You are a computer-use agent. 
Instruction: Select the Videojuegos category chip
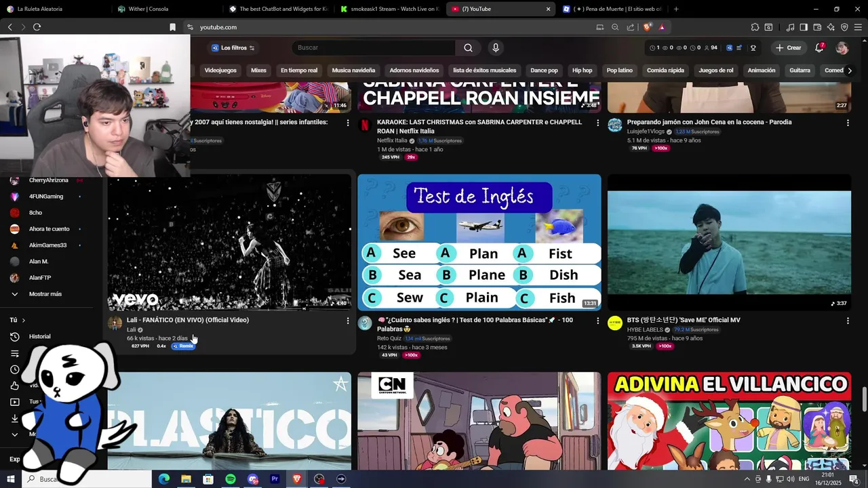click(x=220, y=70)
